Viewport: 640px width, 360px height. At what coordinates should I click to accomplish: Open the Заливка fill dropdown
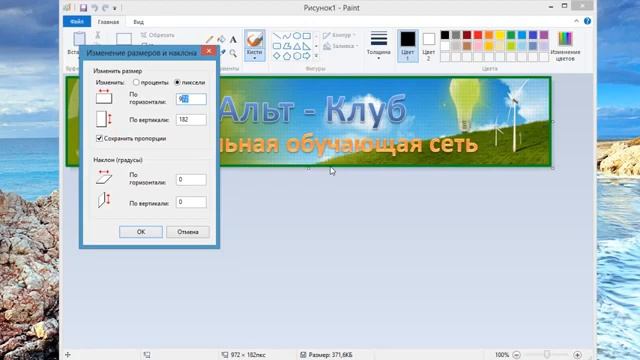pyautogui.click(x=340, y=46)
